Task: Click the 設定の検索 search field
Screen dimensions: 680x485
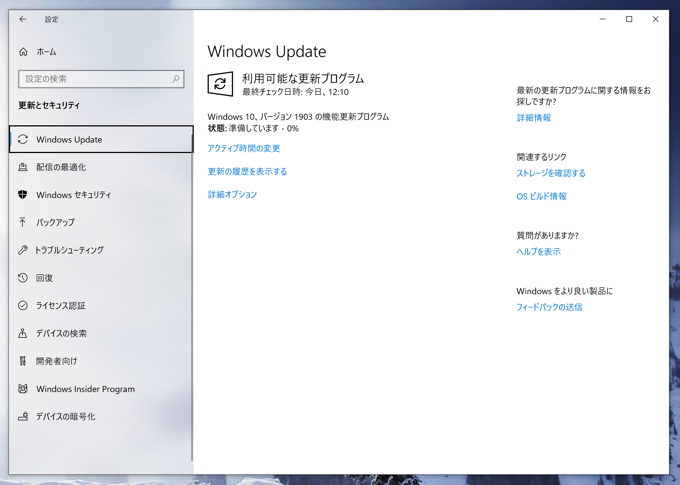Action: click(x=101, y=79)
